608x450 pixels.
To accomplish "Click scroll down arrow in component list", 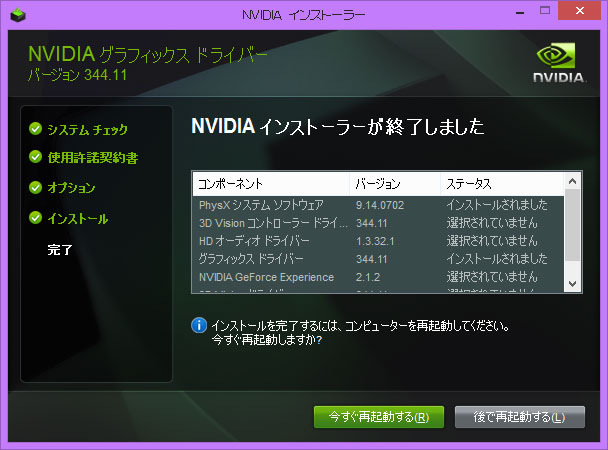I will (x=572, y=284).
